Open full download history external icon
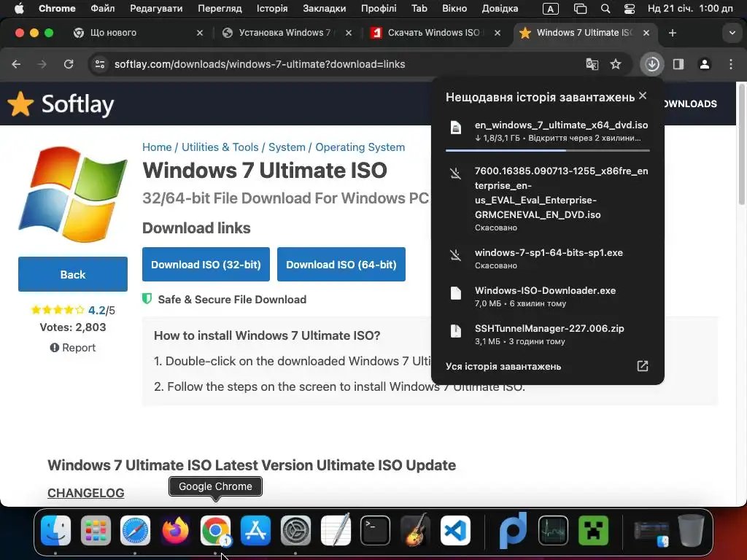 643,366
